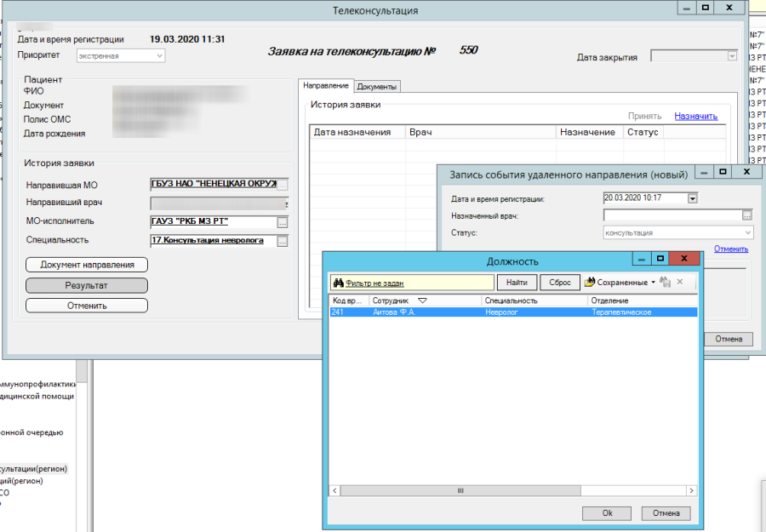
Task: Open the lookup button beside МО-исполнитель
Action: (283, 222)
